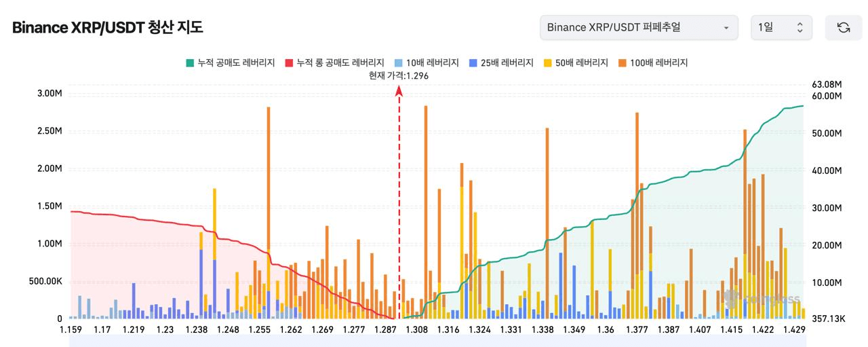Image resolution: width=868 pixels, height=347 pixels.
Task: Click the refresh chart icon button
Action: [844, 28]
